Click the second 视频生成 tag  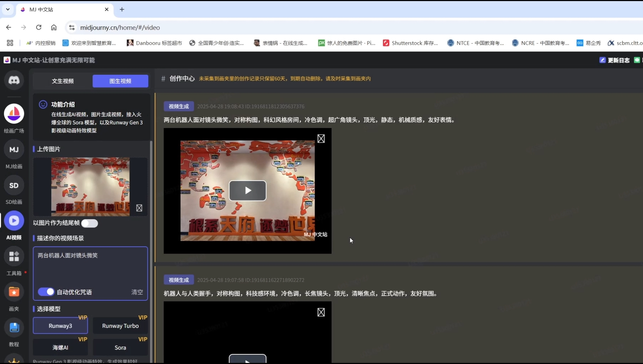point(179,280)
